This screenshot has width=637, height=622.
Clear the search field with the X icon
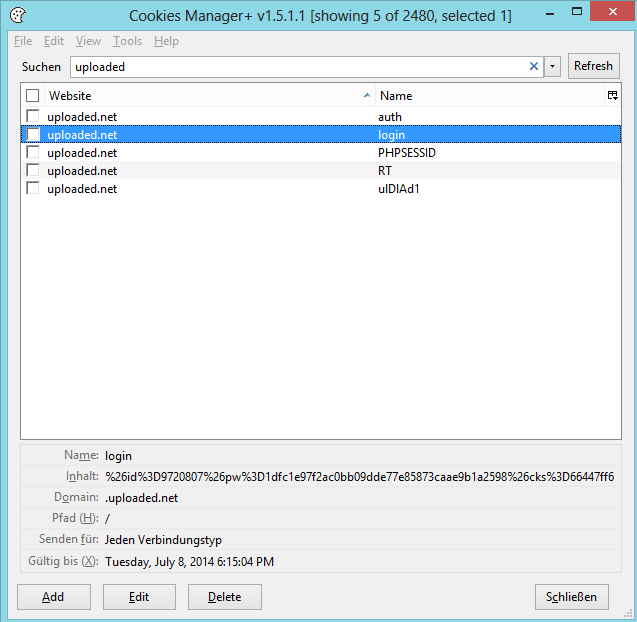tap(534, 66)
